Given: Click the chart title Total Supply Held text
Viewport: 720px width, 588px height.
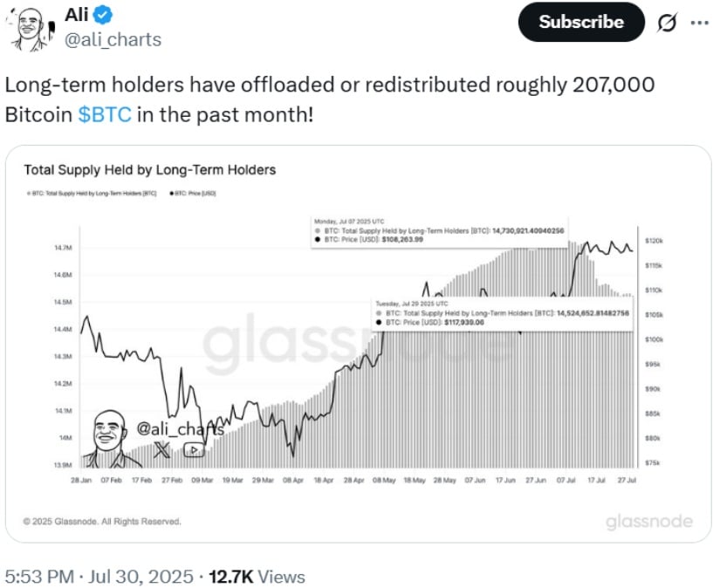Looking at the screenshot, I should pos(150,170).
